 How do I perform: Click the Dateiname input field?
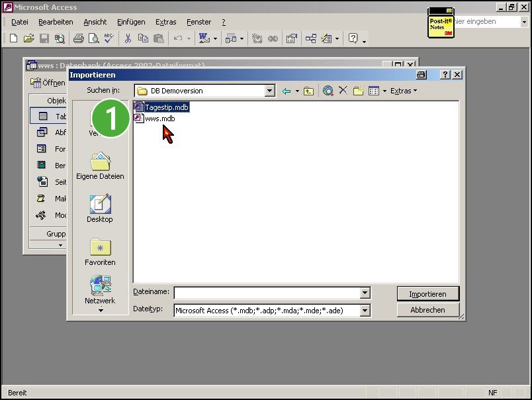click(x=267, y=293)
